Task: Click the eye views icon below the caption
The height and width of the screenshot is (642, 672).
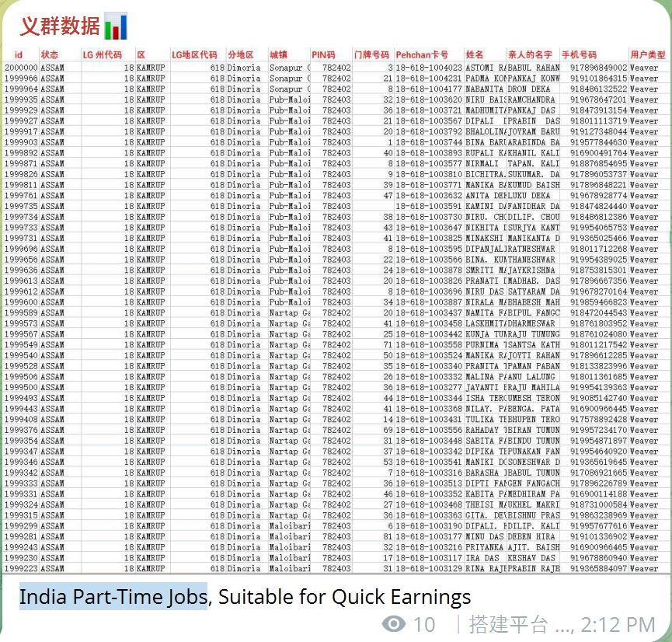Action: 395,624
